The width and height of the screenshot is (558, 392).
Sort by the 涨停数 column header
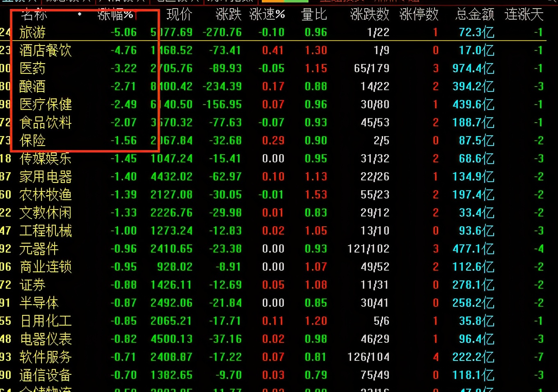[x=419, y=15]
